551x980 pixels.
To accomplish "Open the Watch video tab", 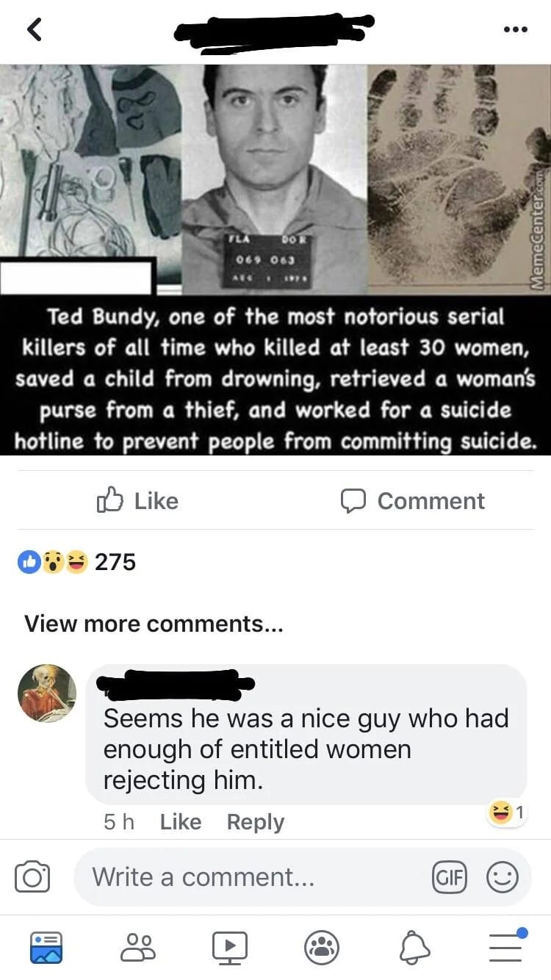I will click(x=230, y=948).
